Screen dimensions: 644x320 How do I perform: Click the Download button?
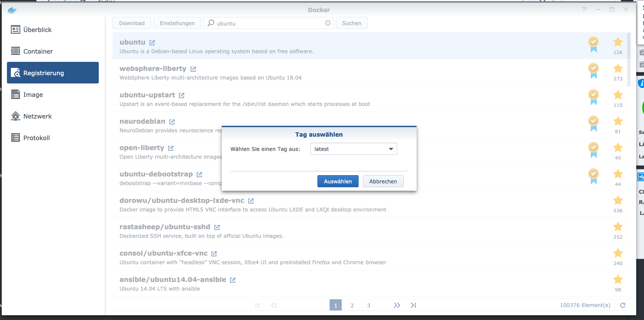click(132, 23)
